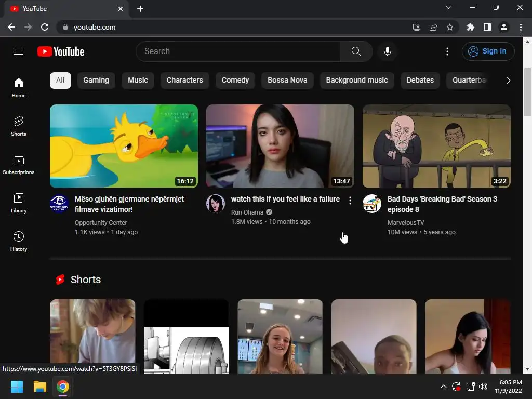Image resolution: width=532 pixels, height=399 pixels.
Task: Show hidden system tray icons
Action: [444, 387]
